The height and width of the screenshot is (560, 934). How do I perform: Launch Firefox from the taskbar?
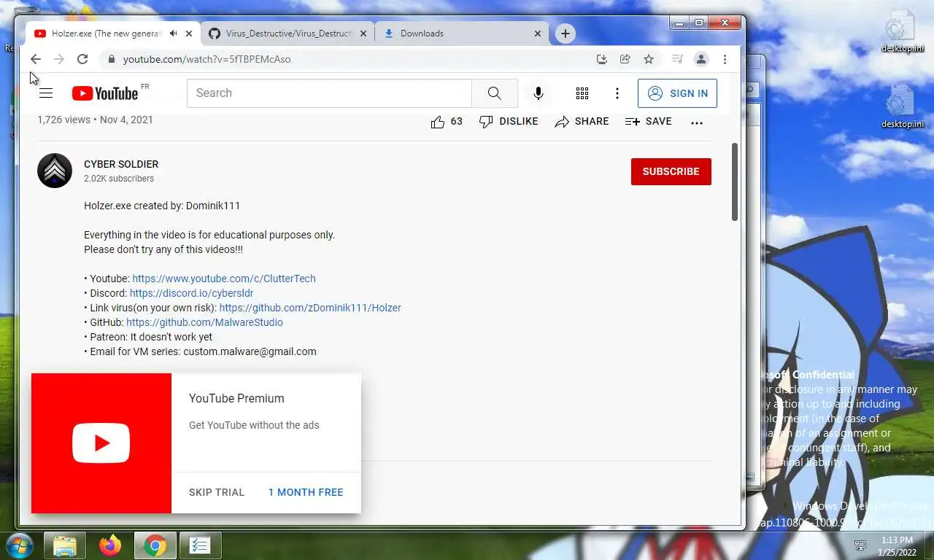[x=110, y=545]
